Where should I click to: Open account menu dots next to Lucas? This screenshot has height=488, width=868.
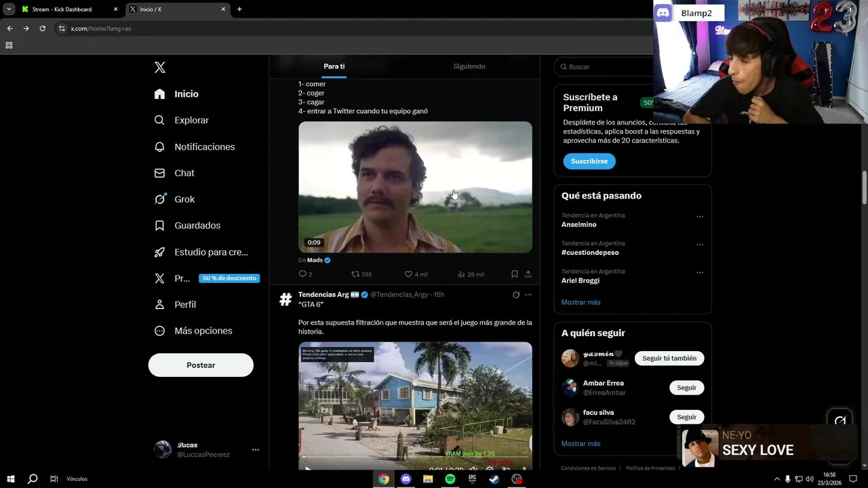[256, 449]
